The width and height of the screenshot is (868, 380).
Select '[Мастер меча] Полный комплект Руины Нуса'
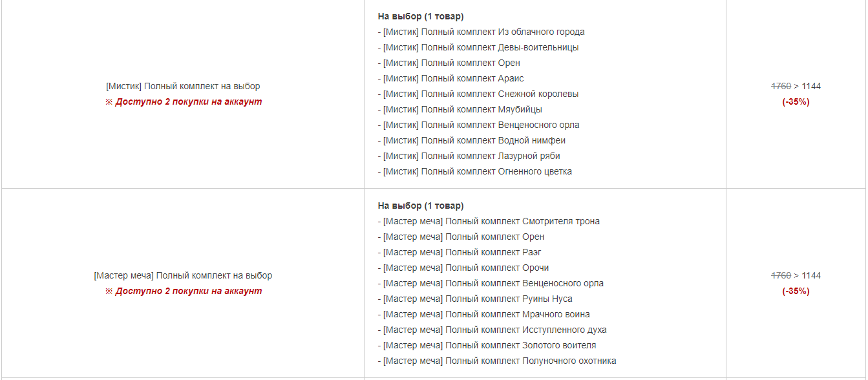click(478, 299)
